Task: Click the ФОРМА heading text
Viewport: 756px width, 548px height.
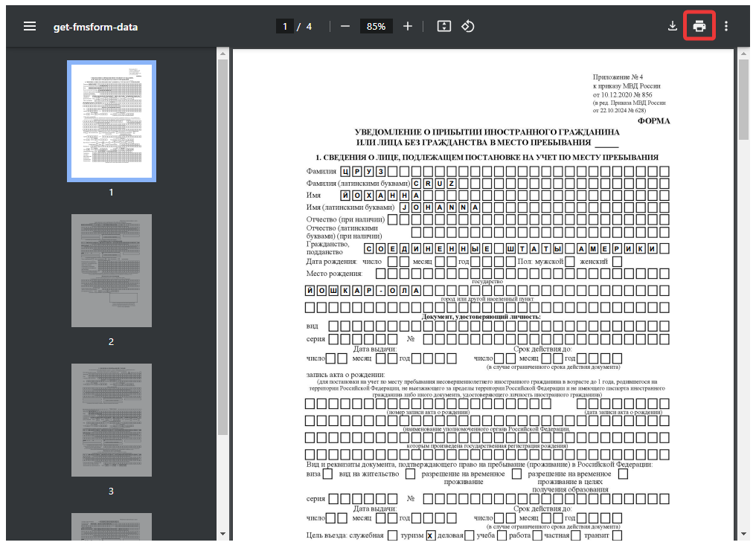Action: 654,121
